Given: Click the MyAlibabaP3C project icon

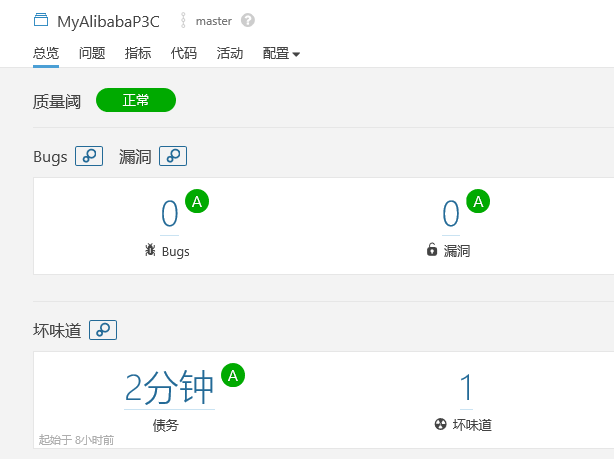Looking at the screenshot, I should [41, 19].
